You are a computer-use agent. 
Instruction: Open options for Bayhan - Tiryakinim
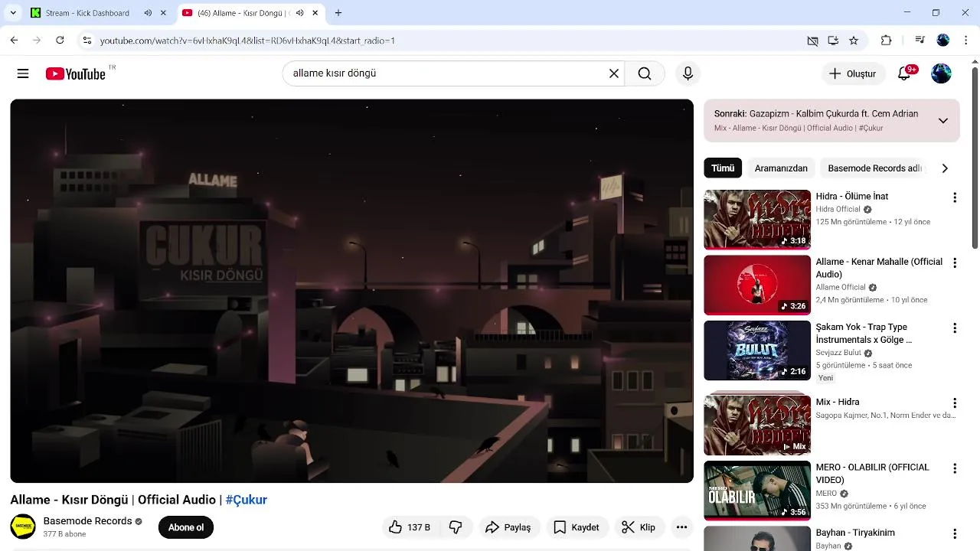click(954, 534)
